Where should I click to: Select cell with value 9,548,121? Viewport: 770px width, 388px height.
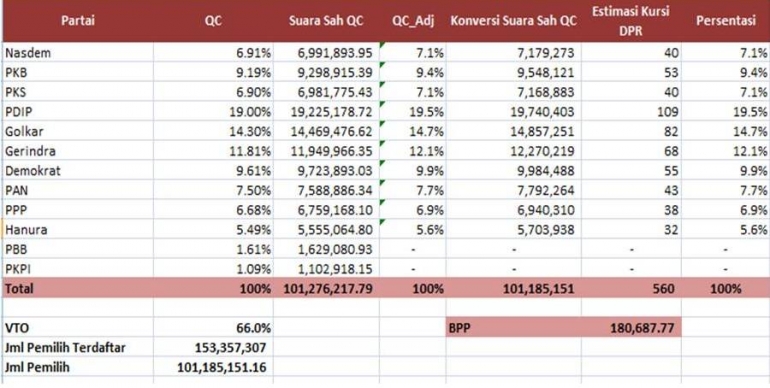(513, 72)
